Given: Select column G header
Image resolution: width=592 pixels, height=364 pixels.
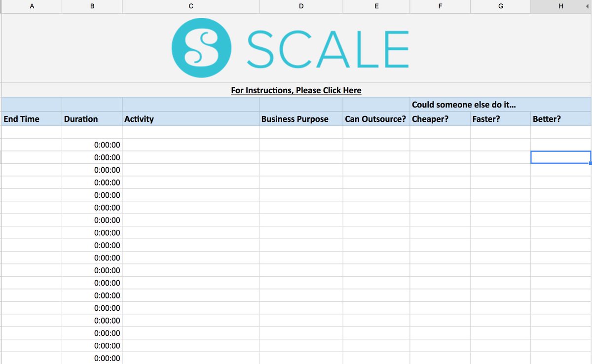Looking at the screenshot, I should coord(501,6).
